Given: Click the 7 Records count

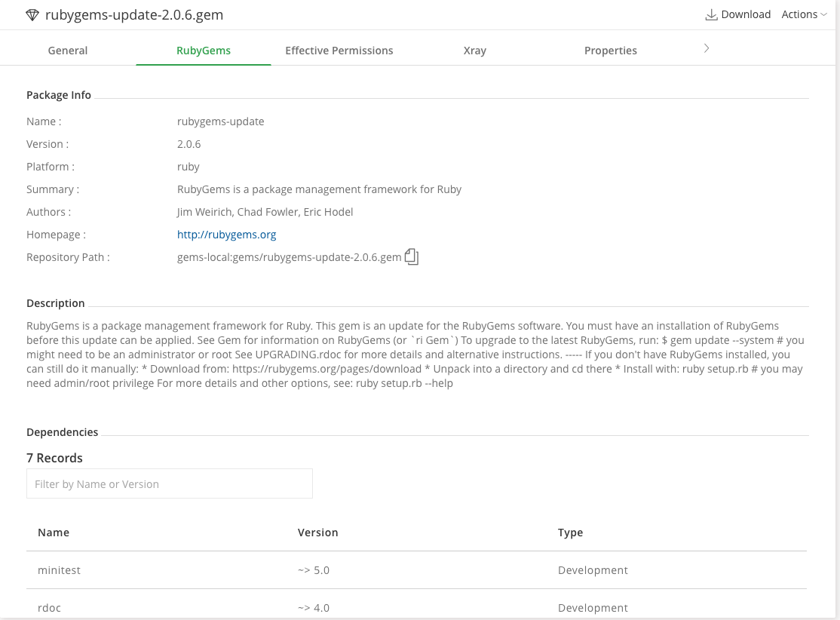Looking at the screenshot, I should [x=54, y=458].
